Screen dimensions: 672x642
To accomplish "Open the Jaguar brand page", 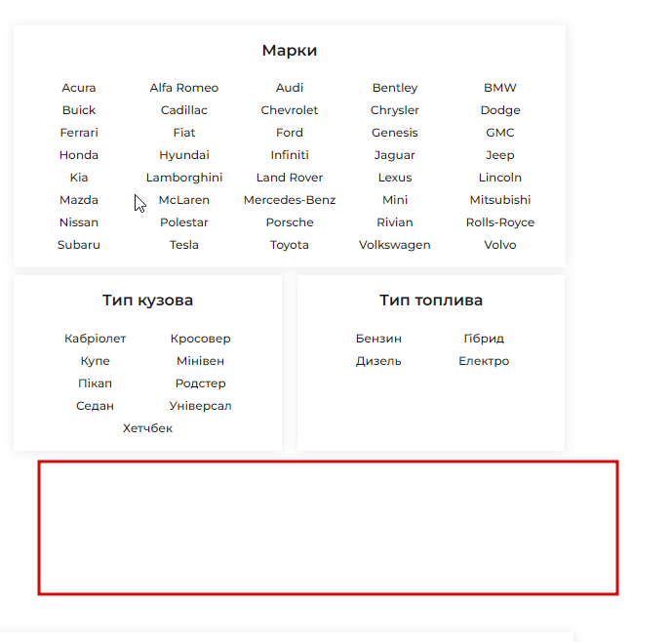I will tap(395, 155).
